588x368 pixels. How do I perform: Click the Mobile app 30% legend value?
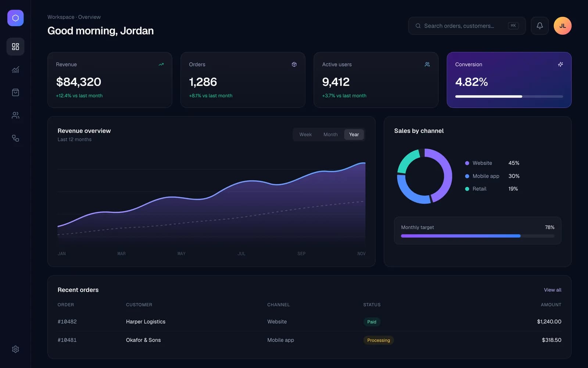(x=514, y=176)
